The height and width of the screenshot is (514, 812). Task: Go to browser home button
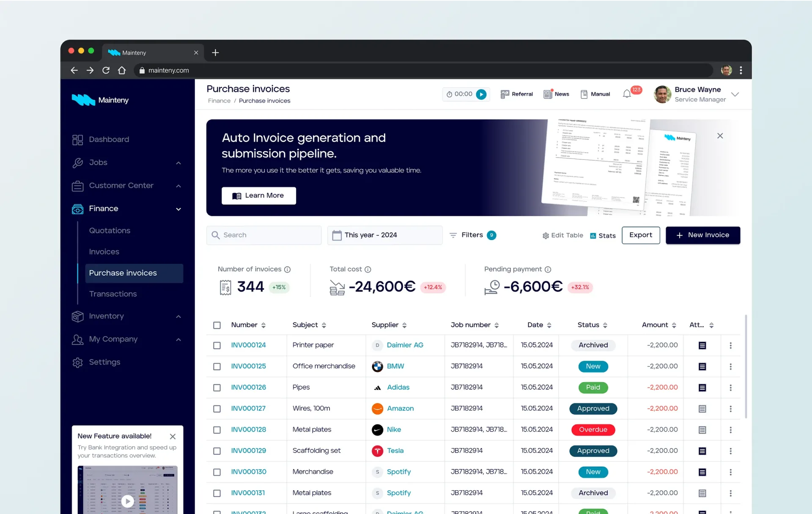(122, 70)
